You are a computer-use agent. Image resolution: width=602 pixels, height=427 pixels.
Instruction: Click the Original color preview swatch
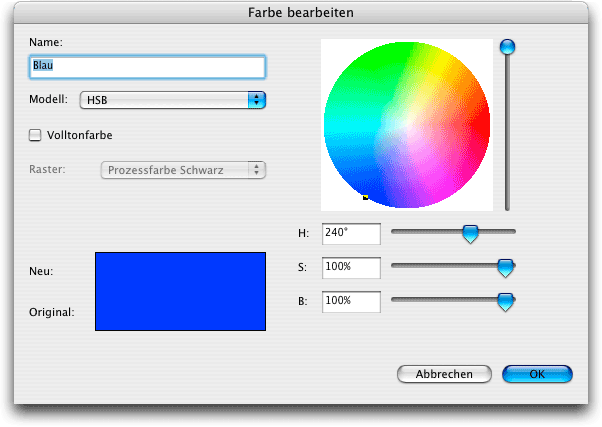[180, 311]
